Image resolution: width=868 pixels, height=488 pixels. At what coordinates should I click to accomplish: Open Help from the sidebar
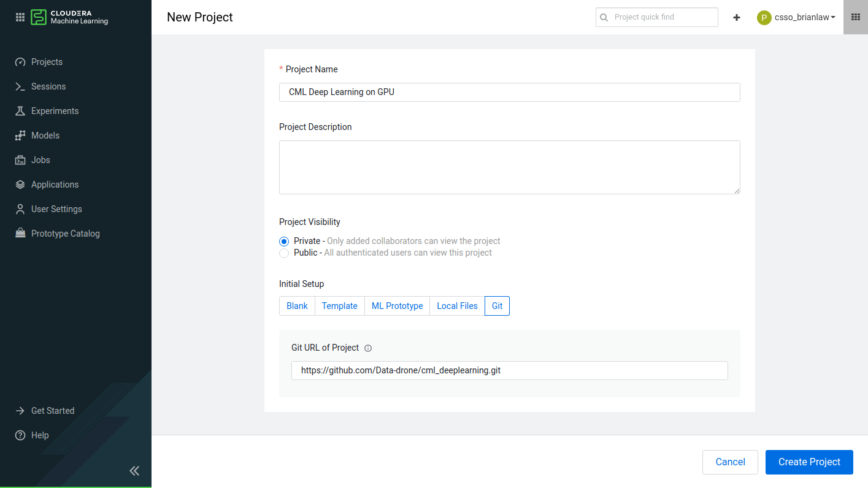[x=39, y=435]
